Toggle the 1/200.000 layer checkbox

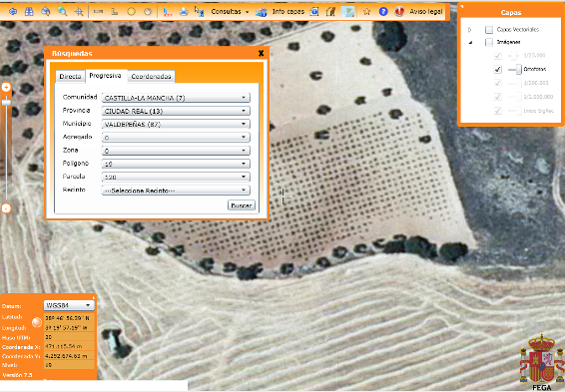pyautogui.click(x=497, y=83)
